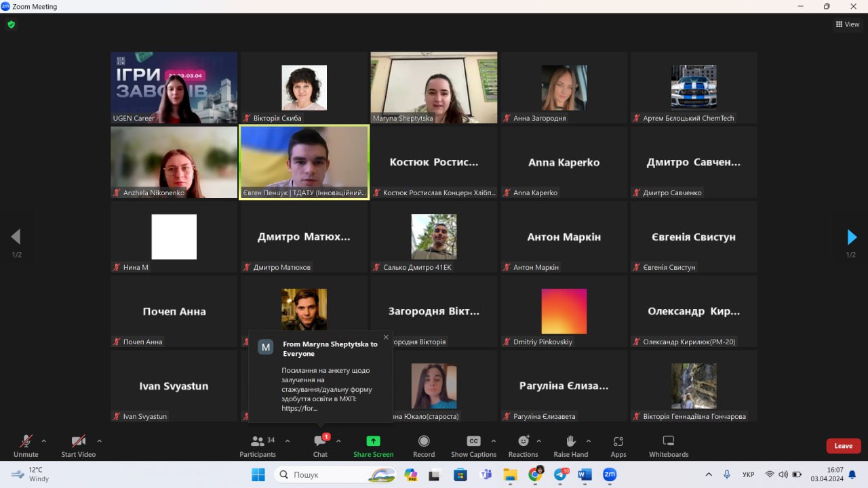
Task: Start video with the camera button
Action: coord(78,446)
